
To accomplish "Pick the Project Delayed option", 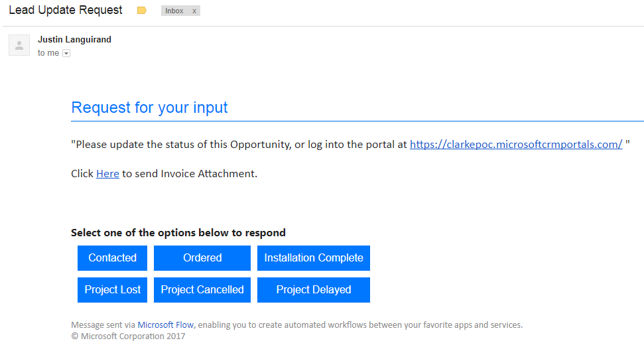I will (x=314, y=290).
